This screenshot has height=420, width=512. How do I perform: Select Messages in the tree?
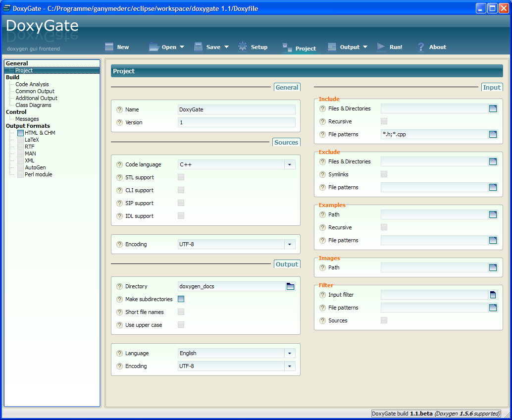point(27,119)
